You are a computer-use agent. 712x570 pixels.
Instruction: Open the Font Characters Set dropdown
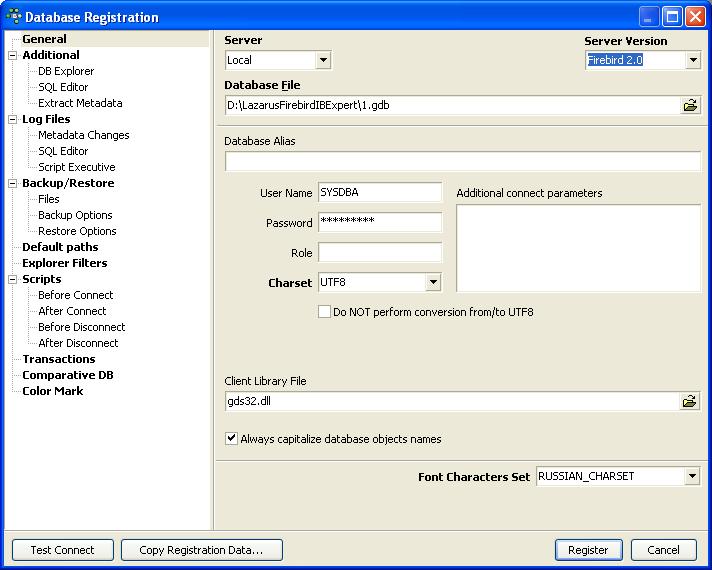click(692, 476)
